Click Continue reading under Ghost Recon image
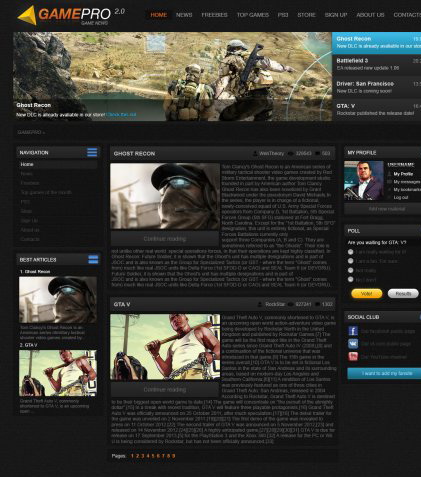This screenshot has width=421, height=477. tap(165, 239)
